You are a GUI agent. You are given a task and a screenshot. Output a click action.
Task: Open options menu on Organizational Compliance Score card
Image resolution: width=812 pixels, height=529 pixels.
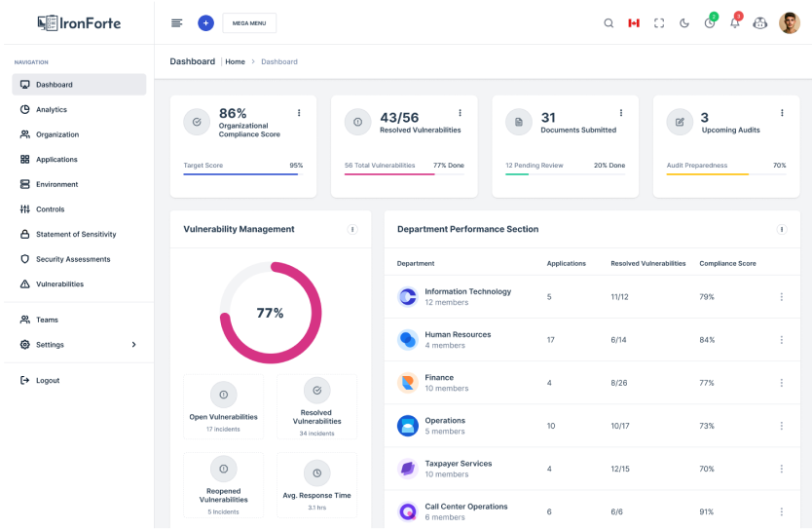point(299,113)
